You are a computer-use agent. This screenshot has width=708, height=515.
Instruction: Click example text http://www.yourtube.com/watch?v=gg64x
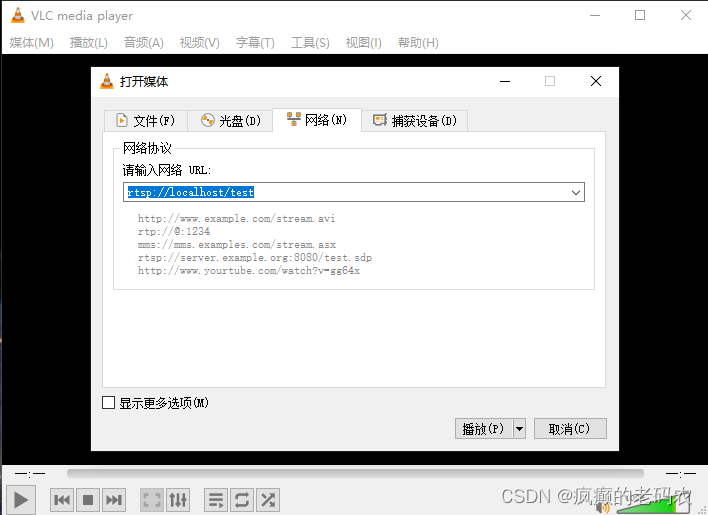pos(249,271)
